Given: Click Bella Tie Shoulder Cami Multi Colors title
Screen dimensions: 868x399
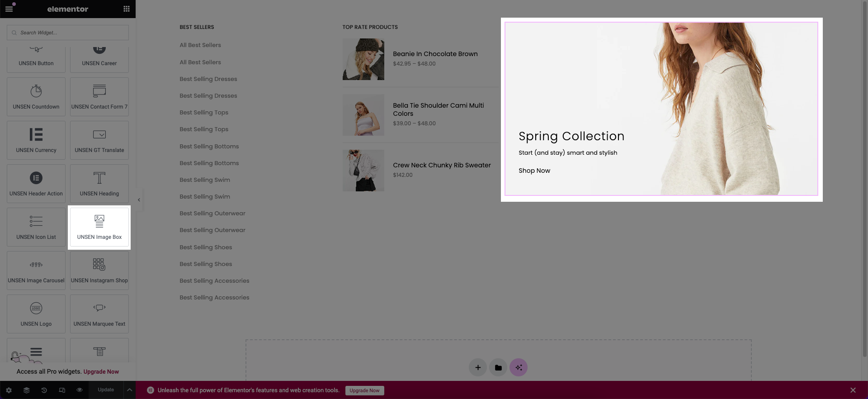Looking at the screenshot, I should (439, 109).
